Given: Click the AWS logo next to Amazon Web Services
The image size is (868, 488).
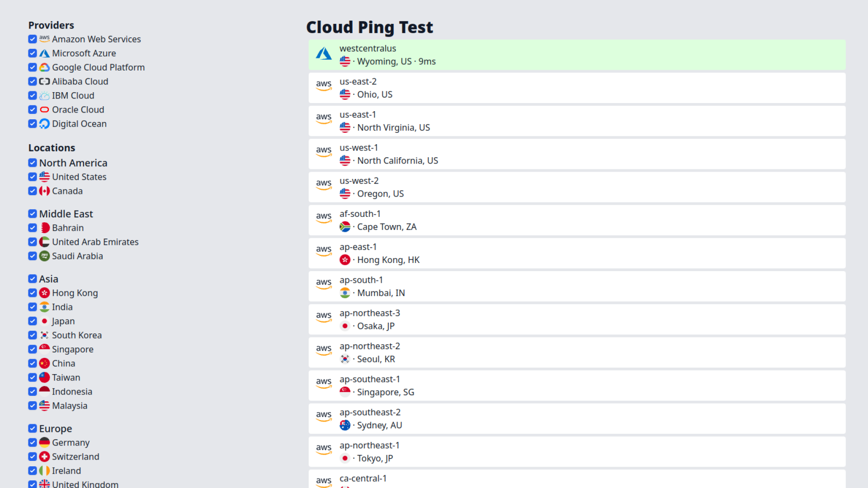Looking at the screenshot, I should click(x=44, y=39).
